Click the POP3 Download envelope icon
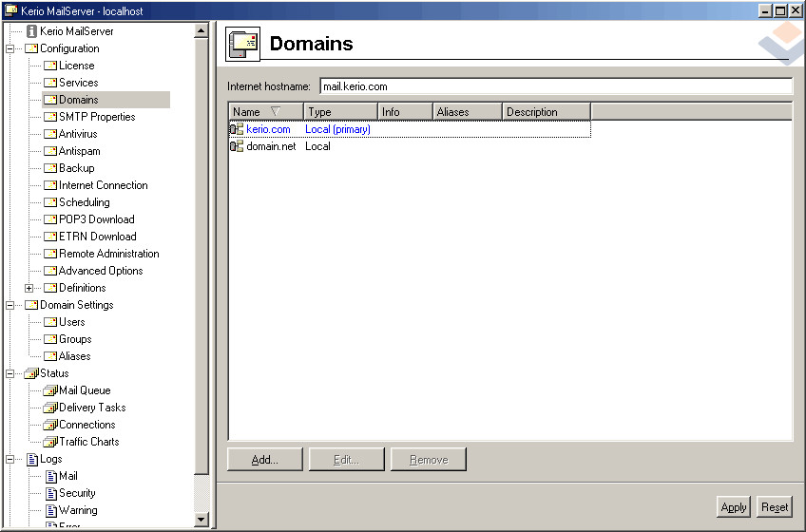 click(x=50, y=219)
